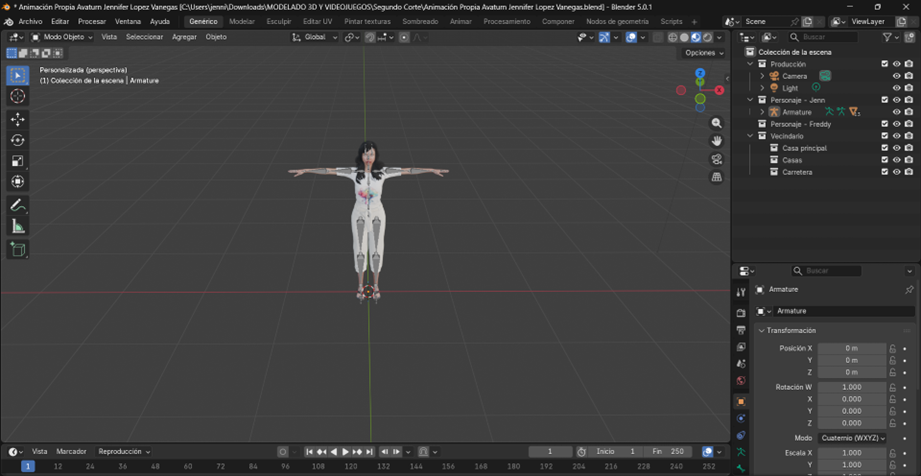Hide the Camera object with its eye icon
This screenshot has height=476, width=921.
[x=897, y=76]
